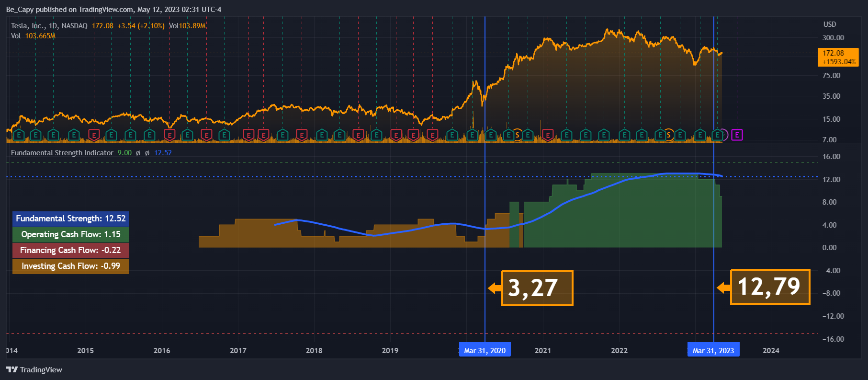Click the 1D interval label in the legend
The image size is (868, 380).
tap(53, 26)
